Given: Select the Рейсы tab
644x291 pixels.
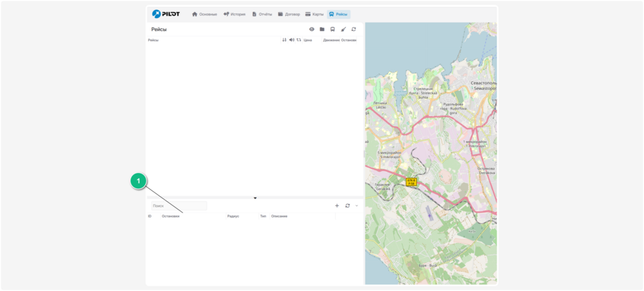Looking at the screenshot, I should coord(339,14).
